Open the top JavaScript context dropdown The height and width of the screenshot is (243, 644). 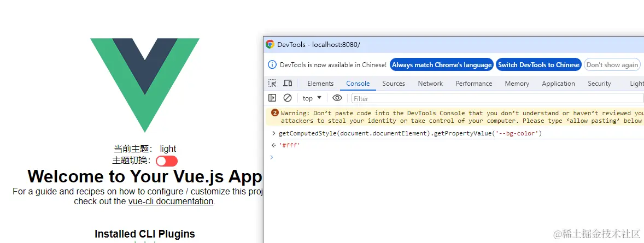[312, 98]
